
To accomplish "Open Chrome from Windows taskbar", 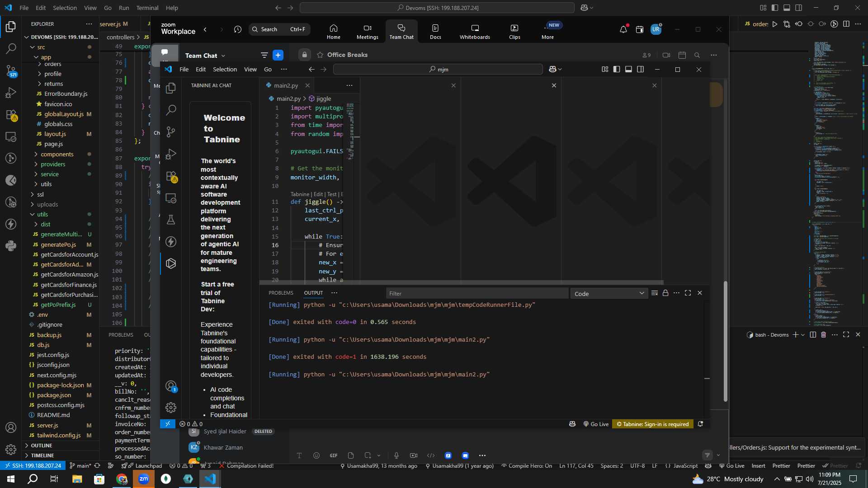I will [122, 479].
